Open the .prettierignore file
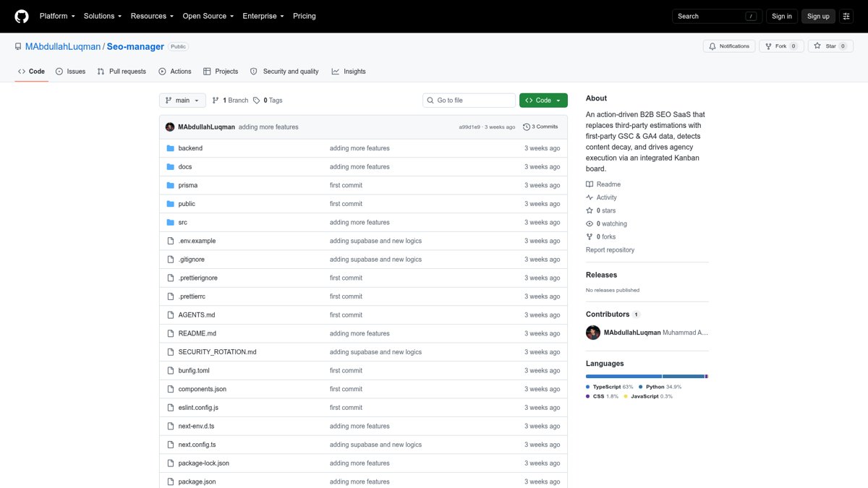This screenshot has width=868, height=488. click(198, 278)
